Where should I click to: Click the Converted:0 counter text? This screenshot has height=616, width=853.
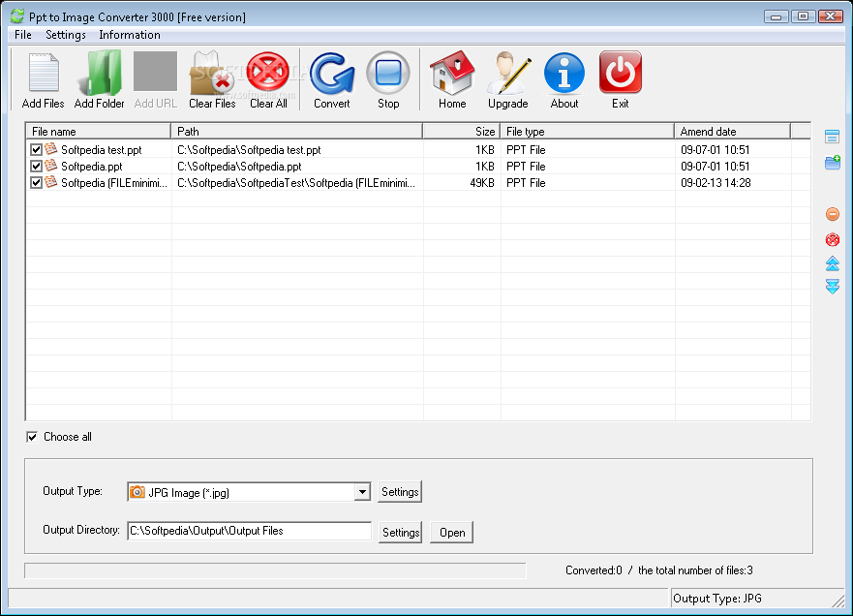click(x=594, y=570)
